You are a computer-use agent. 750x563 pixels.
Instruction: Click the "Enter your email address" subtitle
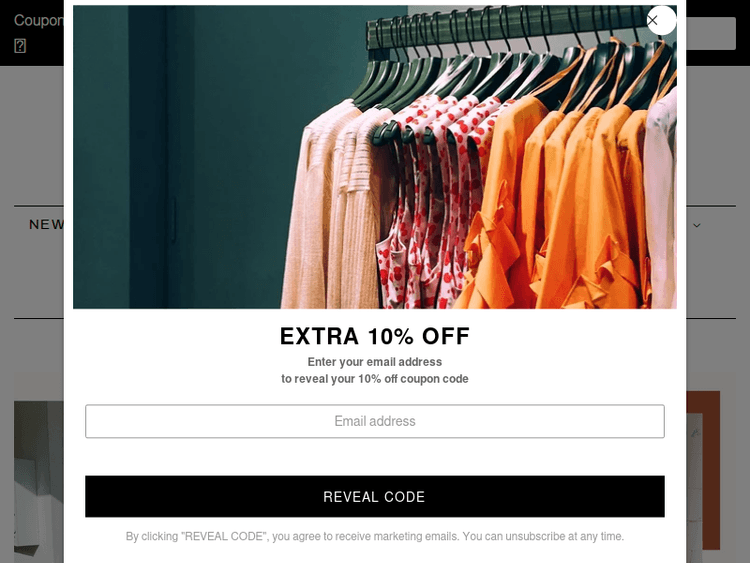(x=375, y=362)
